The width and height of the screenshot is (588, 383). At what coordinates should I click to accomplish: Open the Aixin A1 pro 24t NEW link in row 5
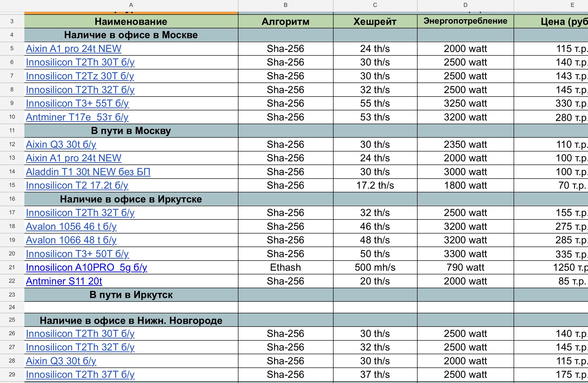[x=74, y=49]
